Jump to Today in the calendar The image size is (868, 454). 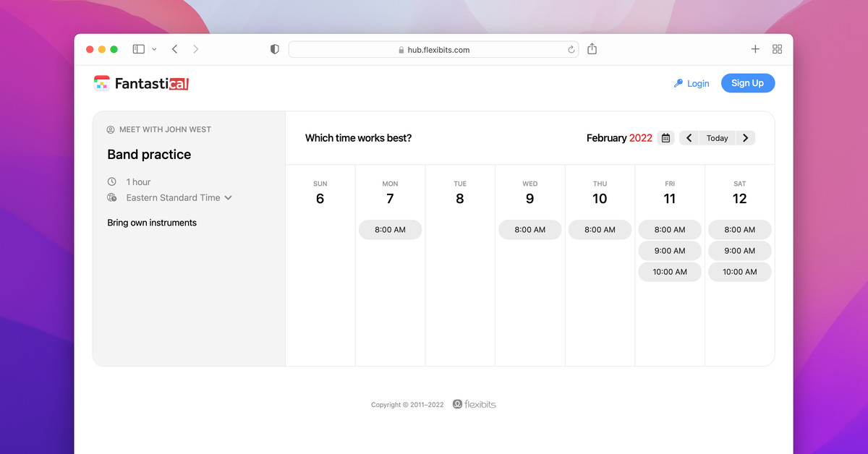717,138
